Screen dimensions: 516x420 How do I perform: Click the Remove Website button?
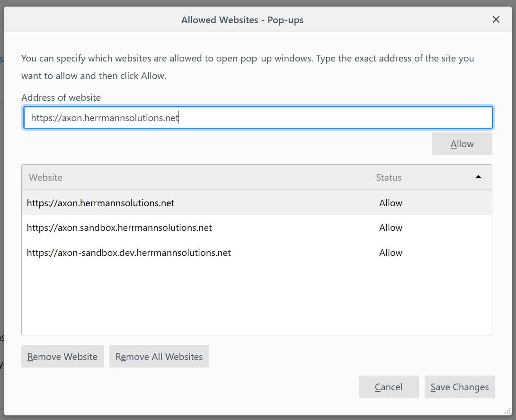pos(62,356)
